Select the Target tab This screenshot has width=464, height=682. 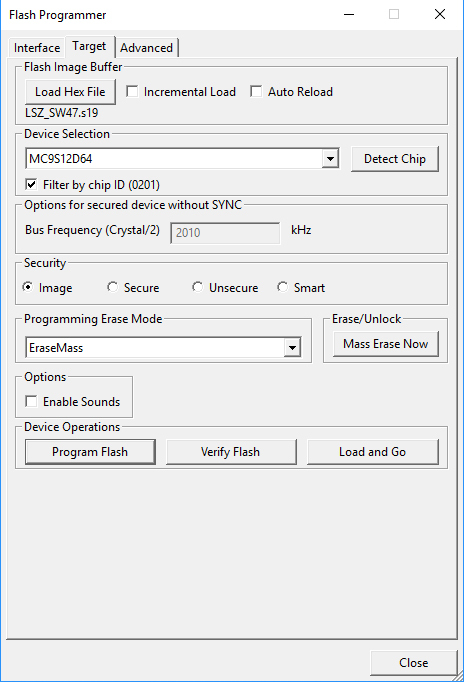(90, 46)
